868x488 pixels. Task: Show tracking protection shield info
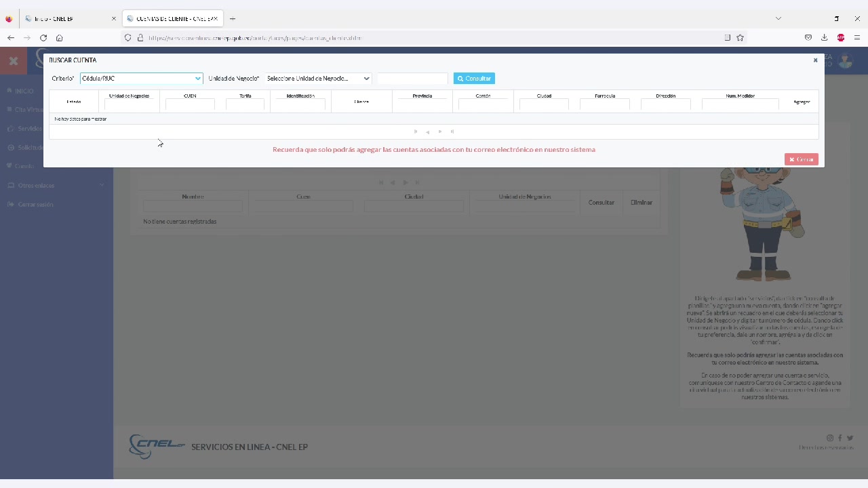127,38
